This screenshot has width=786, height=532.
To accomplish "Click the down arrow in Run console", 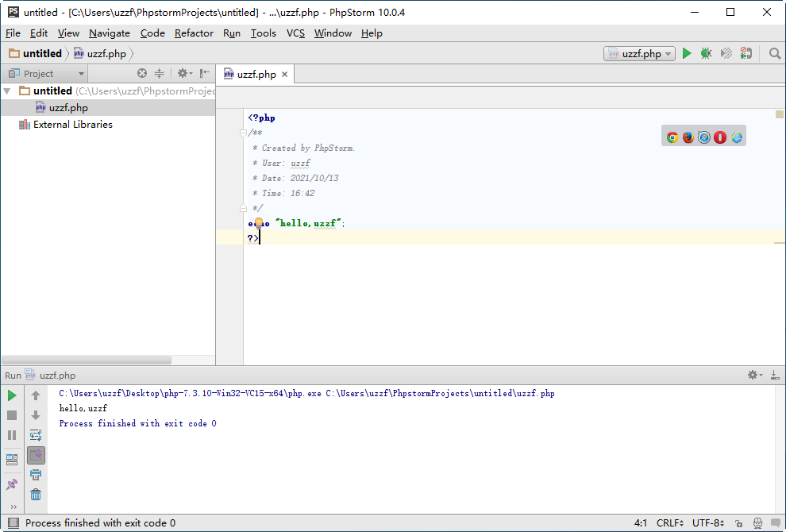I will pos(36,415).
